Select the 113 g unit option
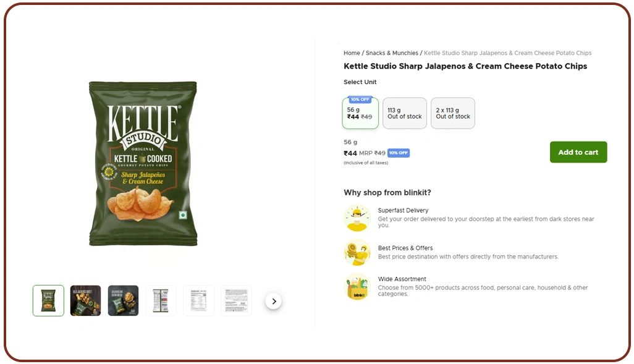The height and width of the screenshot is (364, 634). coord(405,113)
